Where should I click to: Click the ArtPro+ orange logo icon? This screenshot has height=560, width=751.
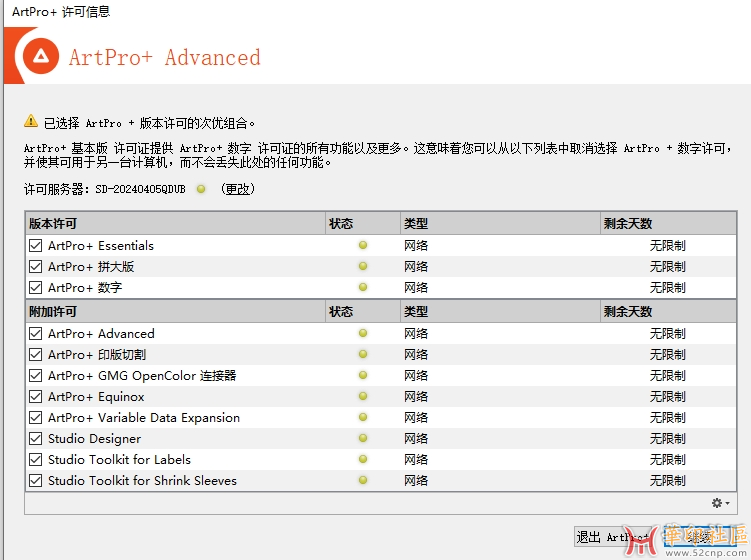[x=41, y=57]
